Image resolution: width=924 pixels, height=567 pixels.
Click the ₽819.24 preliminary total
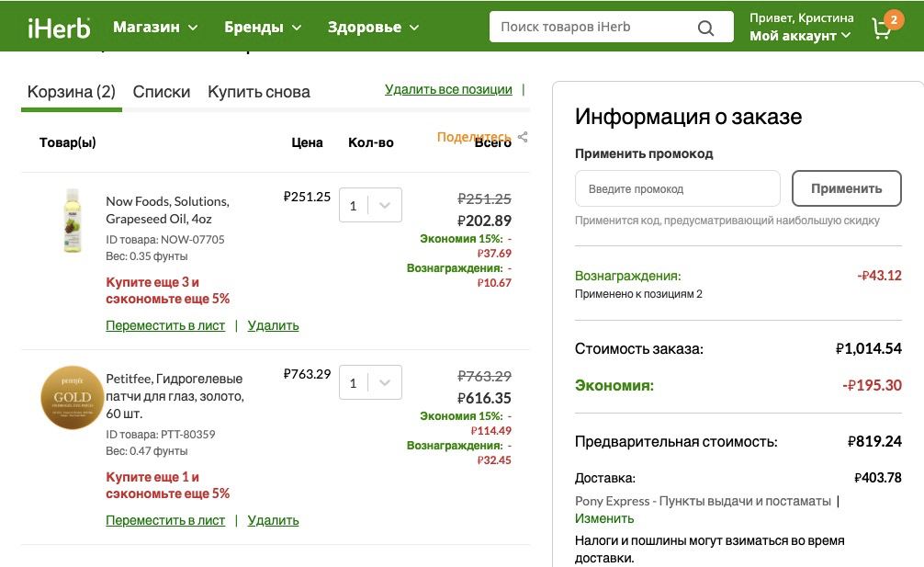(x=874, y=441)
